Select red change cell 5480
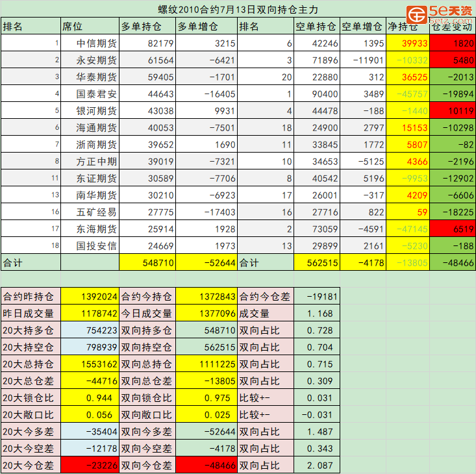476x474 pixels. [453, 60]
